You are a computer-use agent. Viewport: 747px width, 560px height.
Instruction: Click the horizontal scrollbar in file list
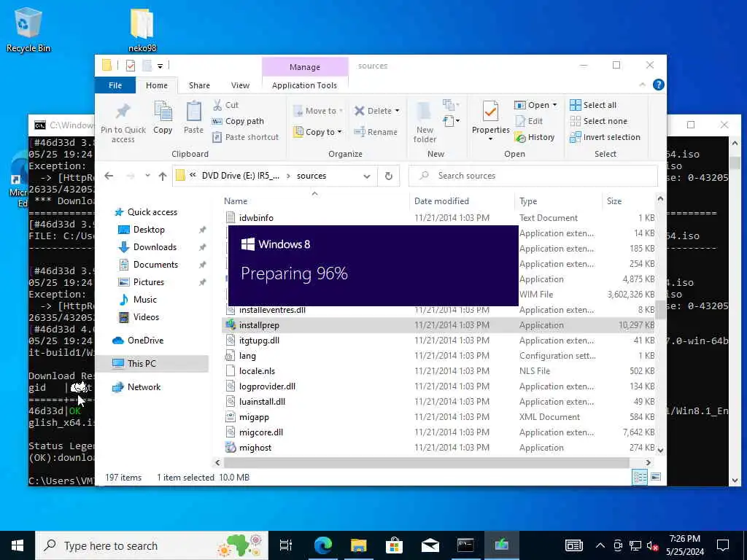[x=426, y=462]
